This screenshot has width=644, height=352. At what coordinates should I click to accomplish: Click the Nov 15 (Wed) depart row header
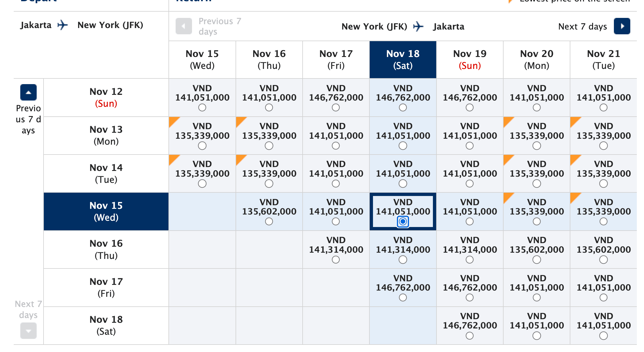tap(106, 211)
